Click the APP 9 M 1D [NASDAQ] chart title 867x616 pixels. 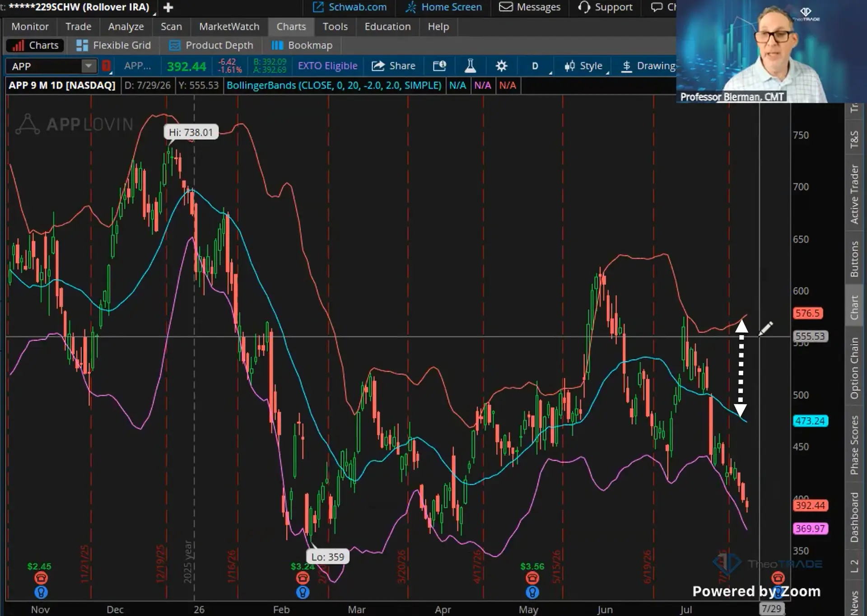pos(62,85)
